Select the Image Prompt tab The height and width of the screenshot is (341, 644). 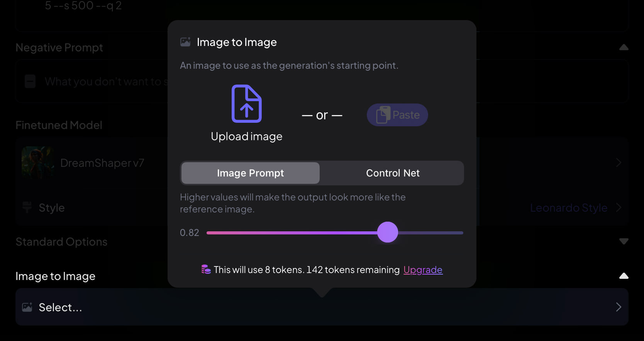(x=251, y=173)
